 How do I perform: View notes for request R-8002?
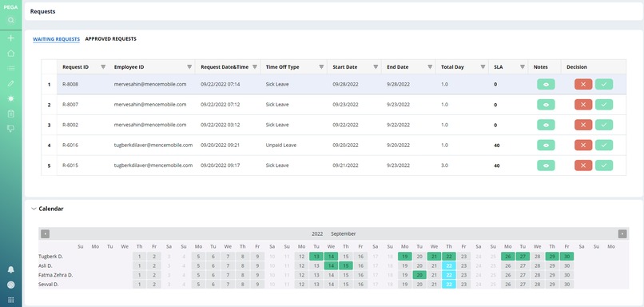point(546,125)
